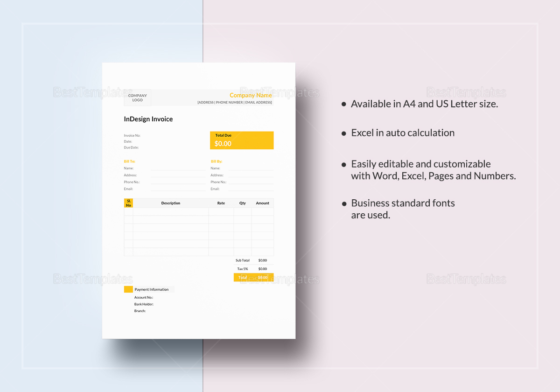
Task: Click the Sl. No yellow header cell
Action: click(x=128, y=203)
